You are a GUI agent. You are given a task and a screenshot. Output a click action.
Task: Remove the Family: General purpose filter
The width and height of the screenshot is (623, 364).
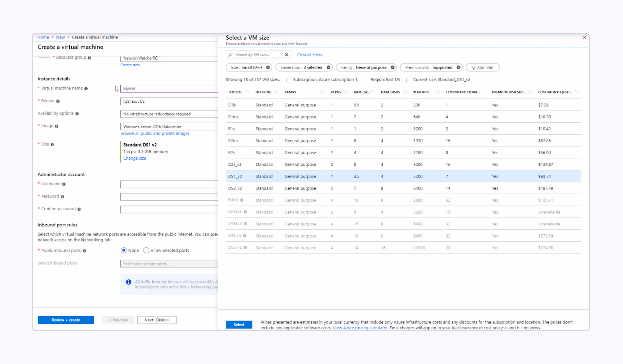392,67
